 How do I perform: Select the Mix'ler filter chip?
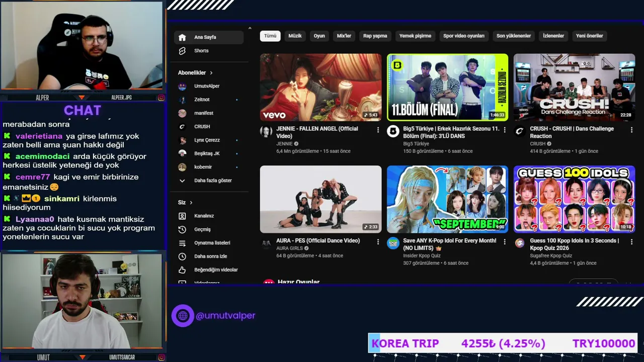(344, 36)
